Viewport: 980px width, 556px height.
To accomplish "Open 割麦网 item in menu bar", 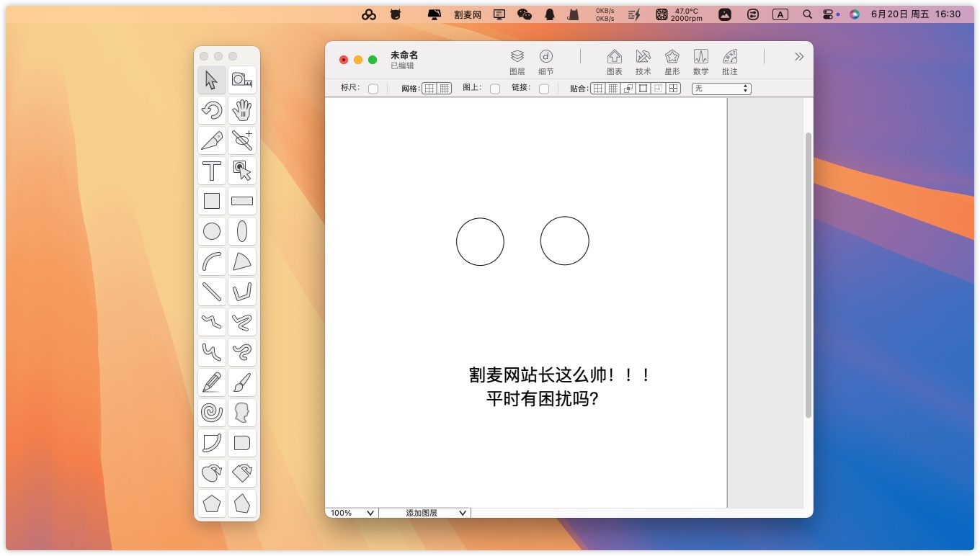I will 468,14.
